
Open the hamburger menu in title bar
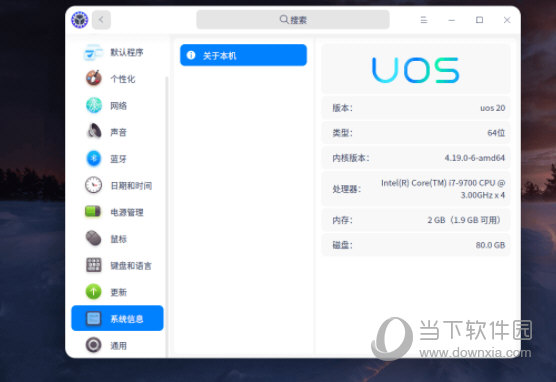click(x=424, y=20)
